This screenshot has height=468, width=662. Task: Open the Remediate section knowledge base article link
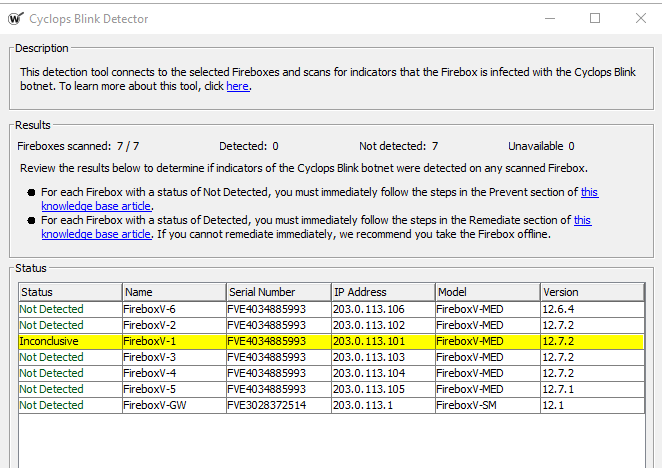[x=582, y=220]
